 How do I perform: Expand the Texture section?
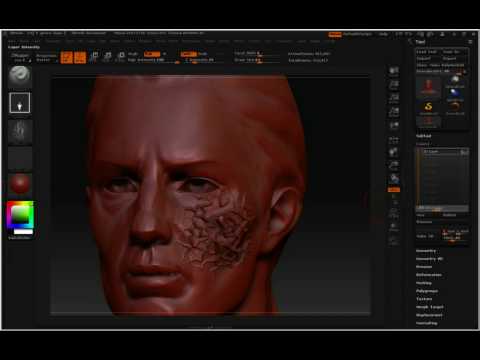pos(424,299)
